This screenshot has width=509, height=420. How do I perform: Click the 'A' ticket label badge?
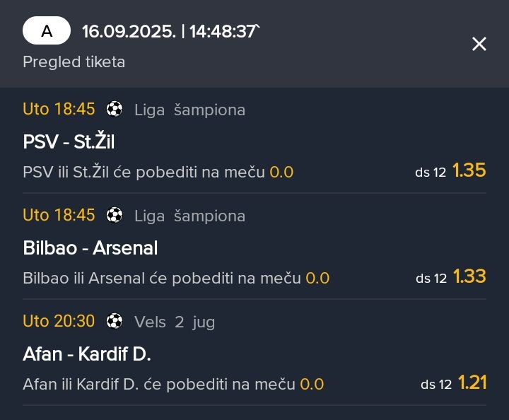[x=47, y=30]
